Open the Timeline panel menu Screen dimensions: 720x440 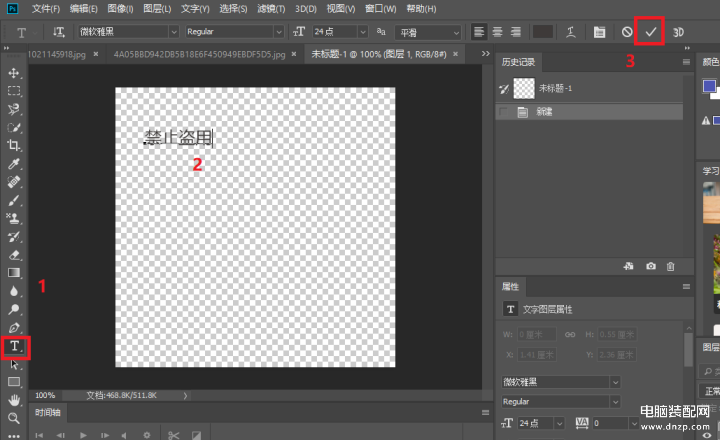pyautogui.click(x=485, y=412)
